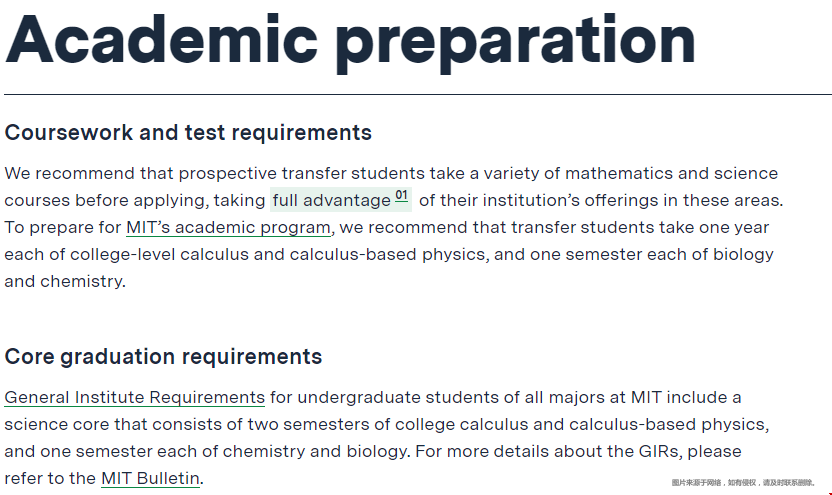Click the "Academic preparation" page title

tap(351, 41)
